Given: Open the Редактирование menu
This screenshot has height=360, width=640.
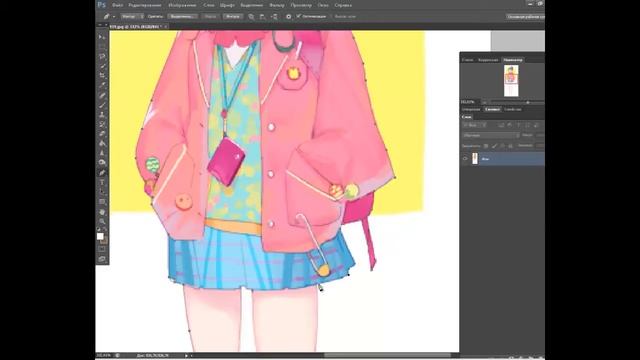Looking at the screenshot, I should pos(145,5).
